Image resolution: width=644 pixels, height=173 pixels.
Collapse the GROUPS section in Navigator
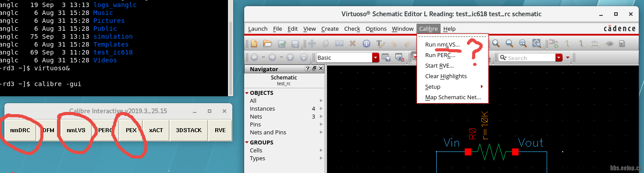click(x=247, y=143)
